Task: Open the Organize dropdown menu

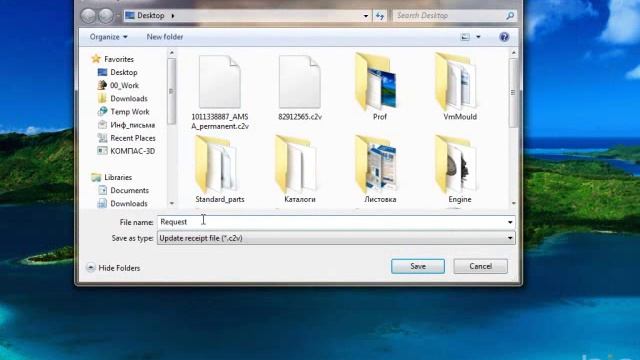Action: (x=109, y=37)
